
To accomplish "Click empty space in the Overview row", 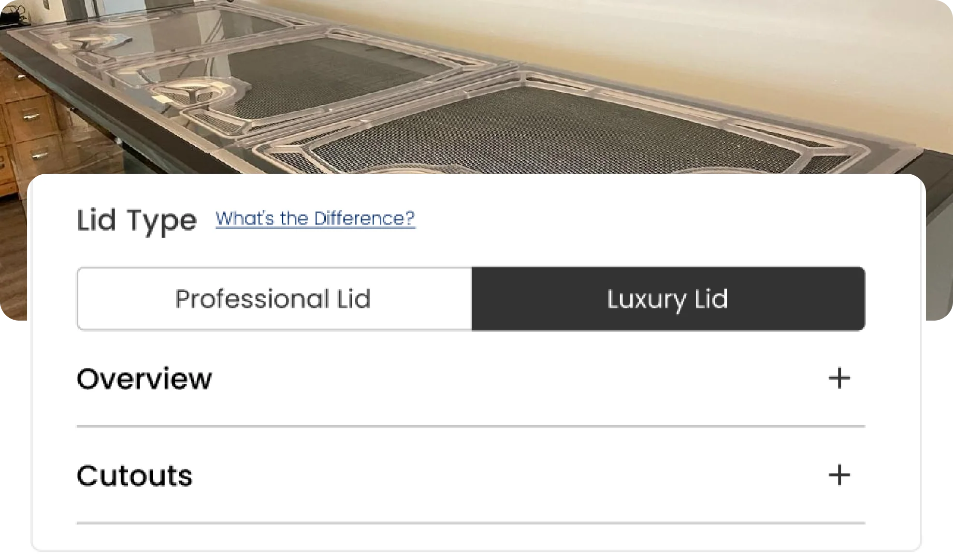I will pos(518,378).
